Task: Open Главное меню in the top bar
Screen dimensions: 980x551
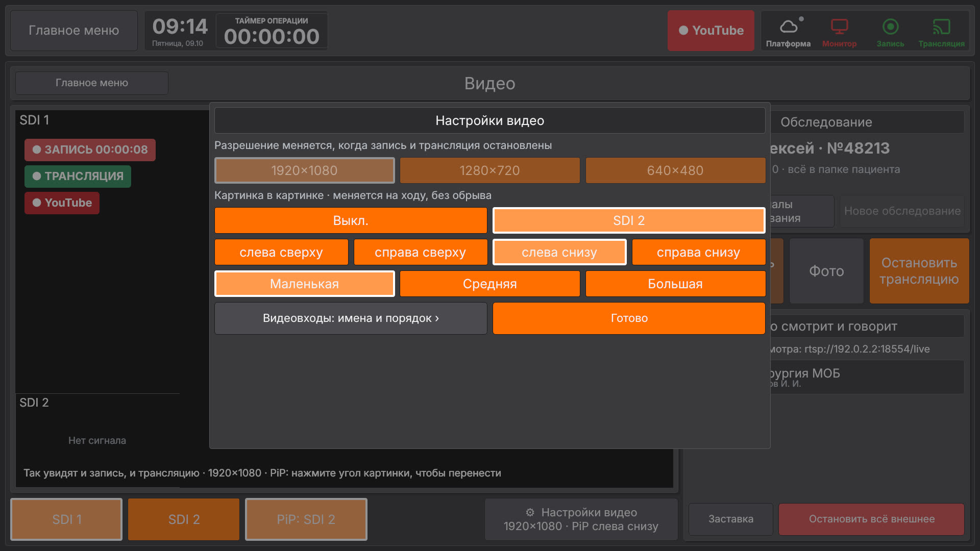Action: coord(74,31)
